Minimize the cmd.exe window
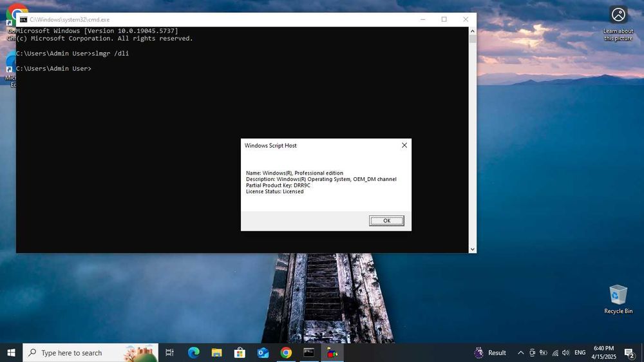The image size is (644, 362). coord(422,19)
